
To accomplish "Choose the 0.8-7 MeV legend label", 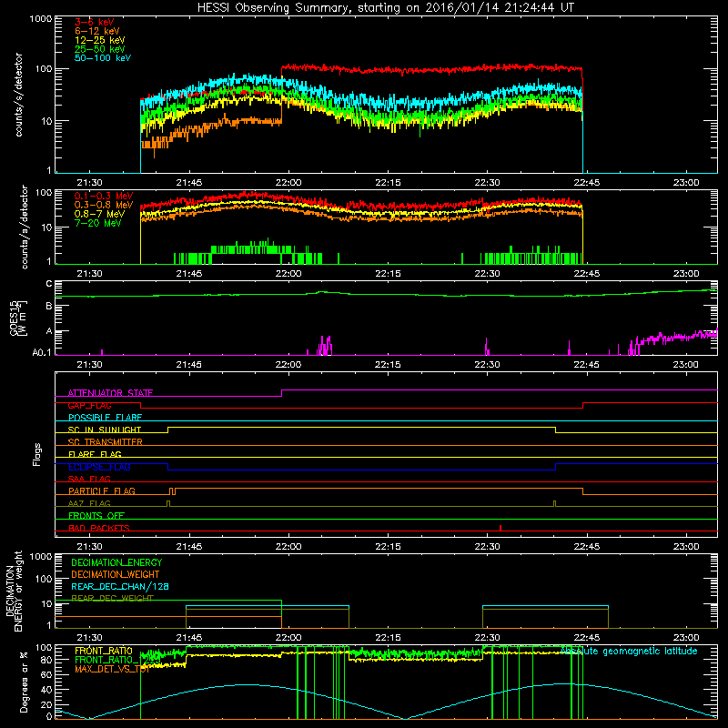I will (100, 214).
